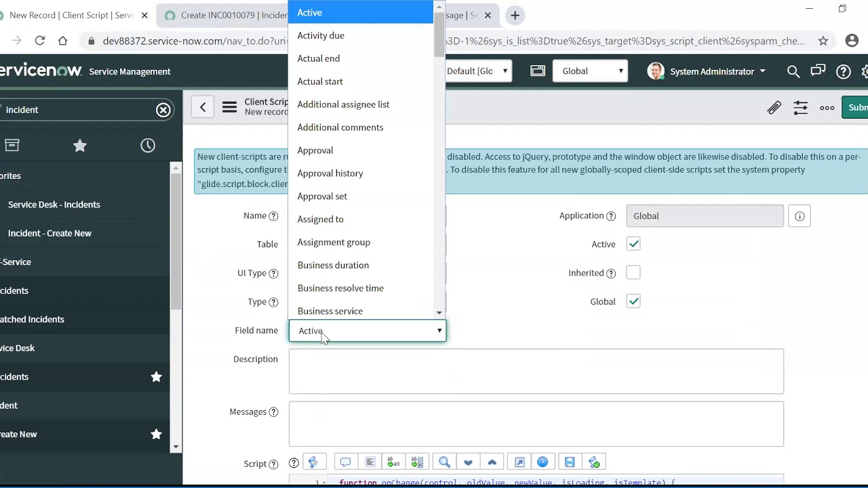Select Assignment group from the list
This screenshot has height=488, width=868.
point(334,242)
